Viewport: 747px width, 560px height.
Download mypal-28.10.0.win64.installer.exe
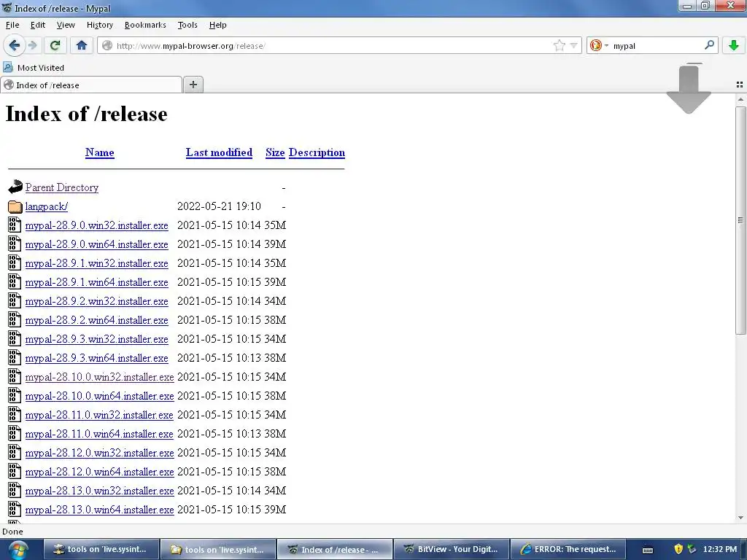click(99, 396)
